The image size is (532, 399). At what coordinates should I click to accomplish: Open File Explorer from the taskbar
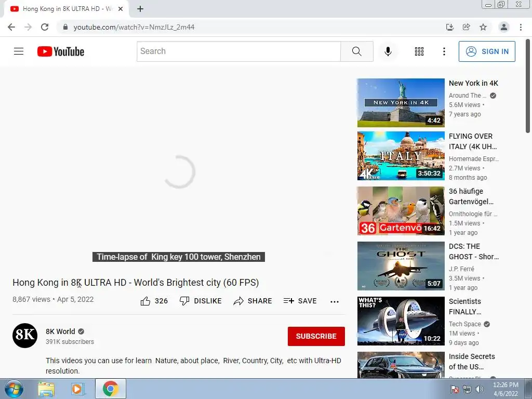click(46, 389)
